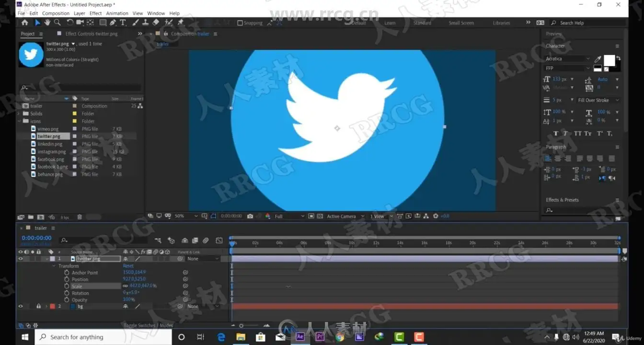Click the Show Channel color icon in viewer
Viewport: 644px width, 345px height.
[x=267, y=216]
